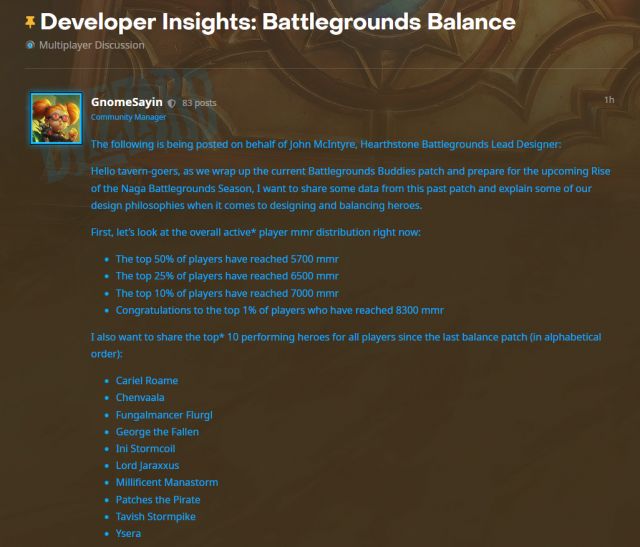Click the line mentioning John McIntyre
640x547 pixels.
(x=326, y=145)
